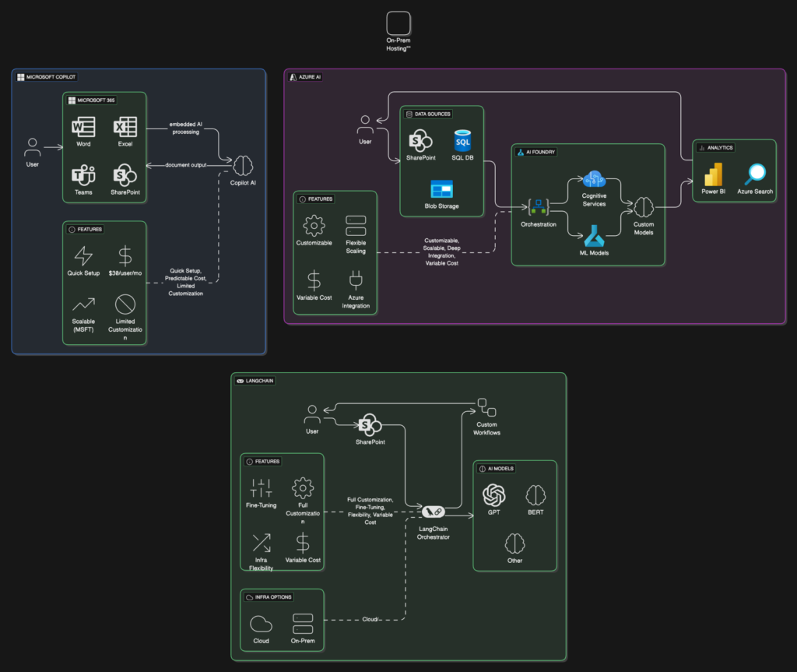Viewport: 797px width, 672px height.
Task: Click the Word icon in Microsoft 365
Action: (x=83, y=127)
